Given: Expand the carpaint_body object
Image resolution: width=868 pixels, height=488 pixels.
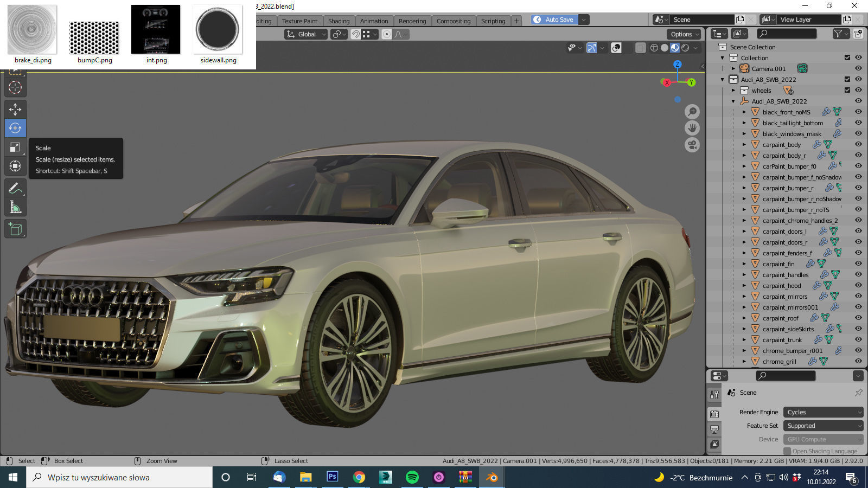Looking at the screenshot, I should click(744, 144).
